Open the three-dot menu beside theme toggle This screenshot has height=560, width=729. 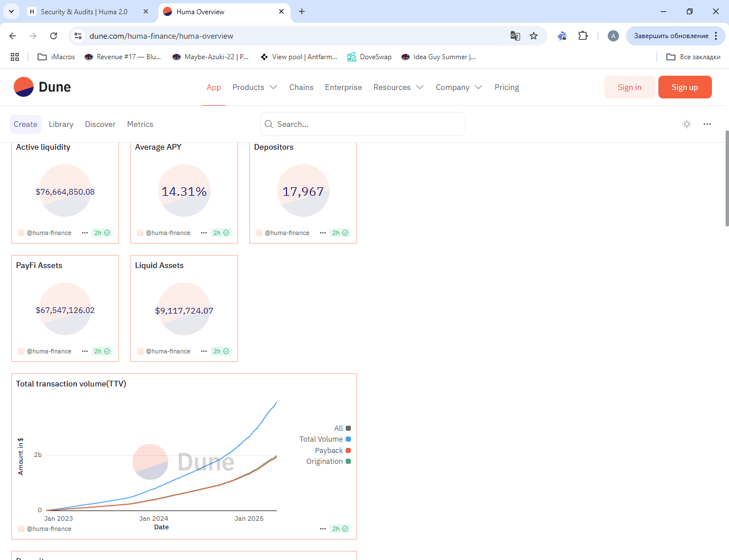click(707, 124)
